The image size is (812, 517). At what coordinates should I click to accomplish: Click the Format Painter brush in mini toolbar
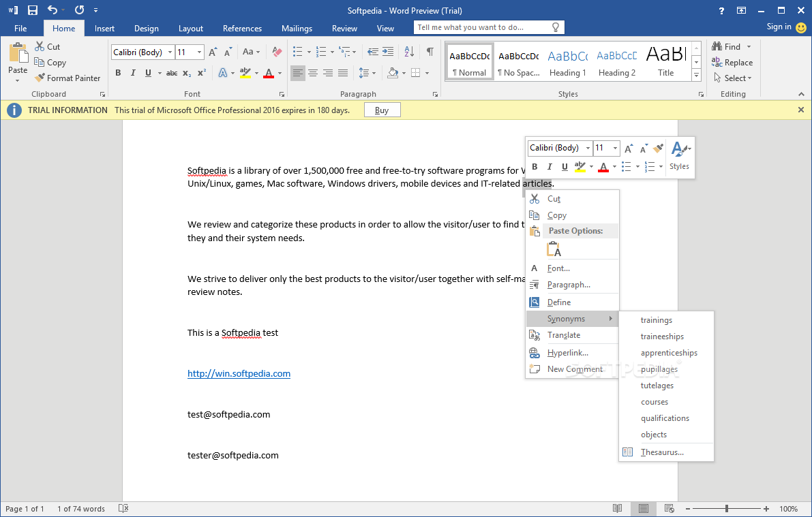pos(658,148)
